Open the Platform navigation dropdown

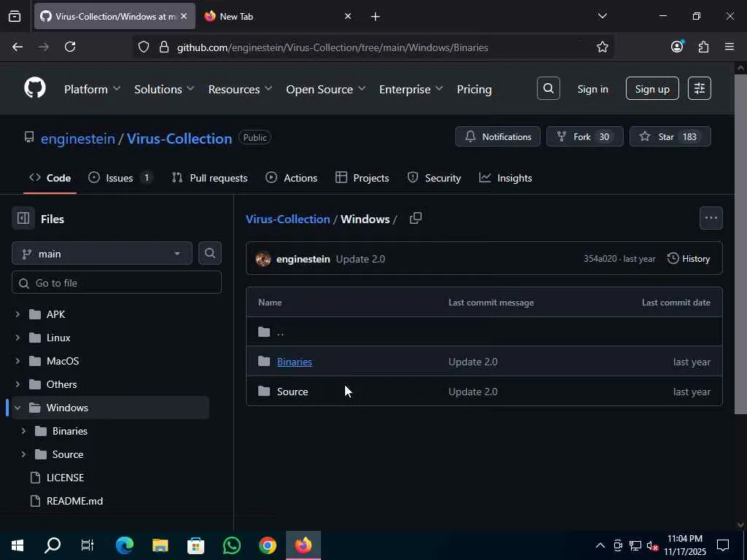pos(93,90)
